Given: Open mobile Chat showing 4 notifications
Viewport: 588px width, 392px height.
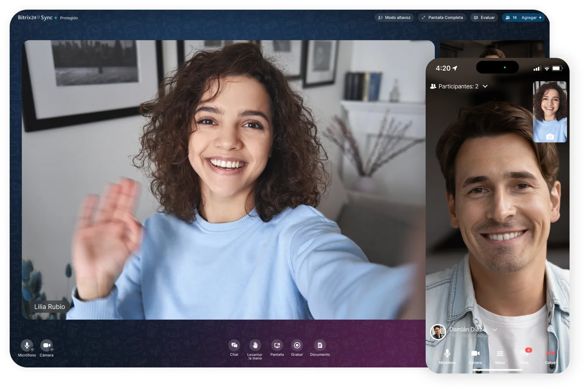Looking at the screenshot, I should [524, 353].
